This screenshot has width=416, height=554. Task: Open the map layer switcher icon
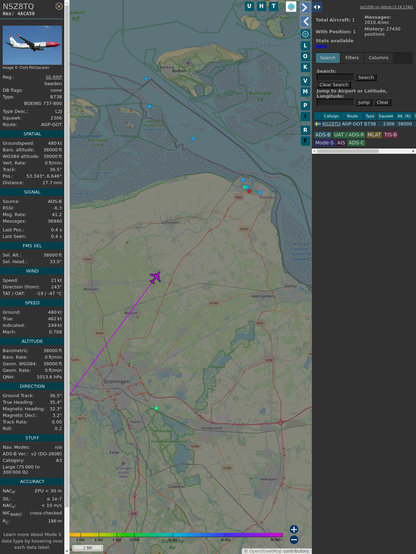pyautogui.click(x=291, y=6)
